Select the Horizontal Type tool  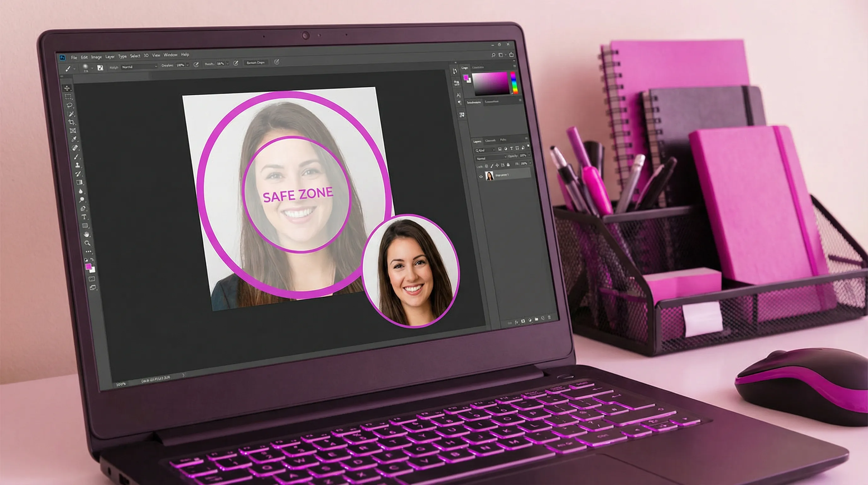(85, 217)
